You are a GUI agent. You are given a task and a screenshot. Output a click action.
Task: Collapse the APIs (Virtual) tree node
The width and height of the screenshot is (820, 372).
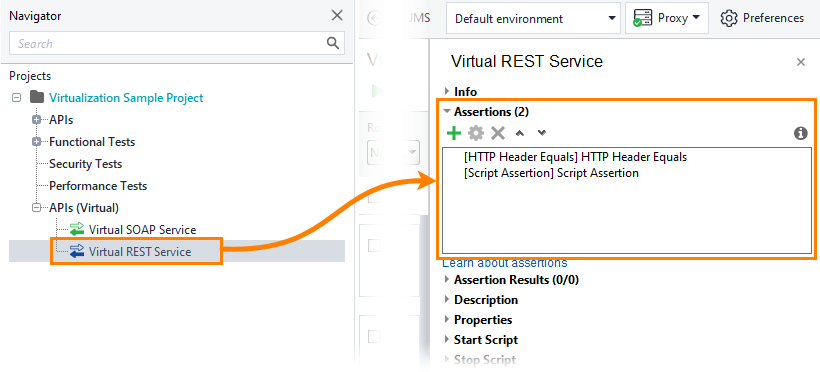37,208
